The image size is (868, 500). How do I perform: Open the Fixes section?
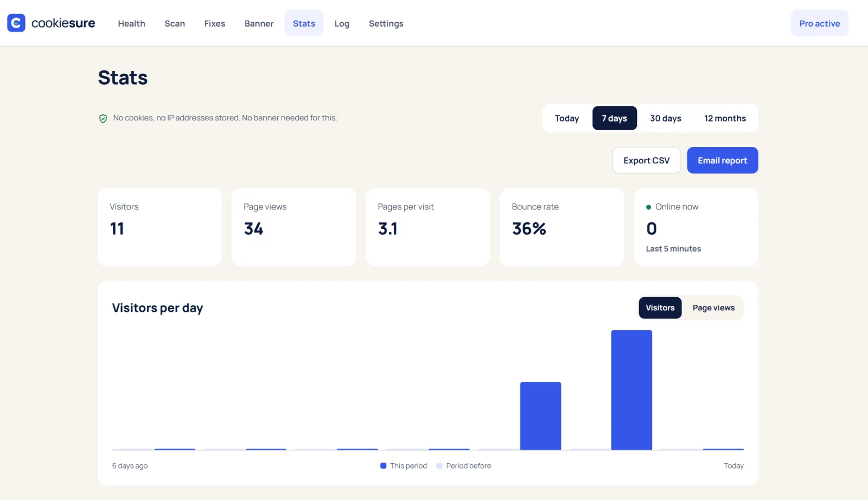(x=215, y=23)
